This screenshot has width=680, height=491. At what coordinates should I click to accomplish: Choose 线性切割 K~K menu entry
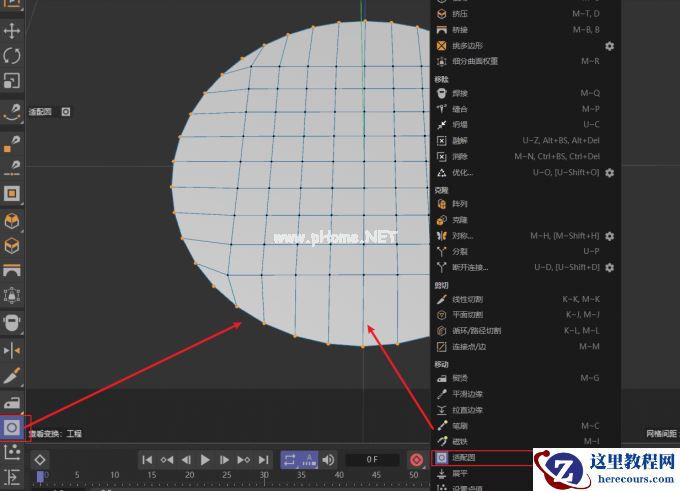pos(525,299)
